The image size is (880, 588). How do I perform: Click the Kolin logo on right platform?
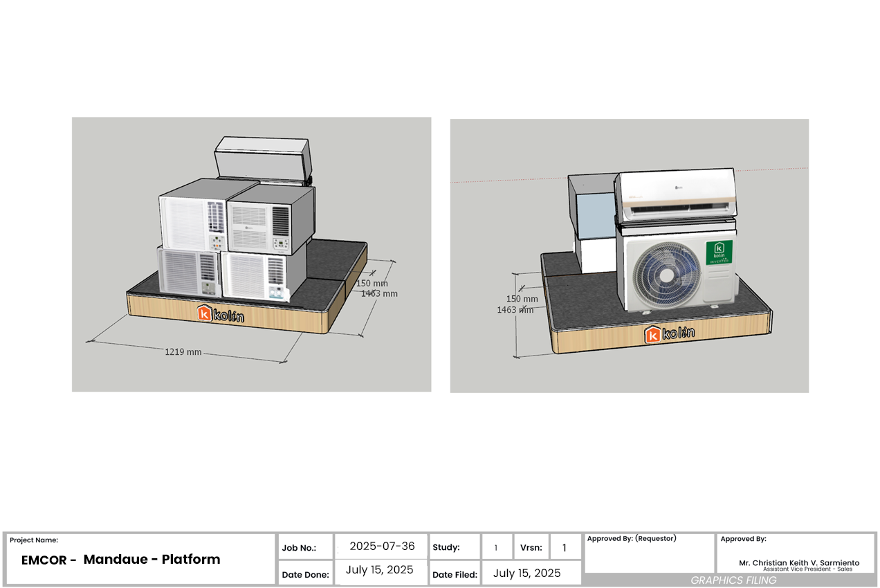click(x=669, y=334)
